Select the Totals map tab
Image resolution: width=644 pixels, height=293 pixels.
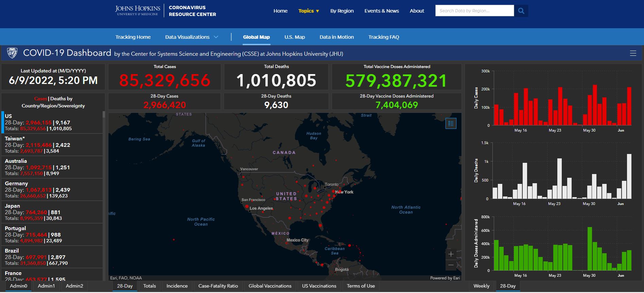150,286
